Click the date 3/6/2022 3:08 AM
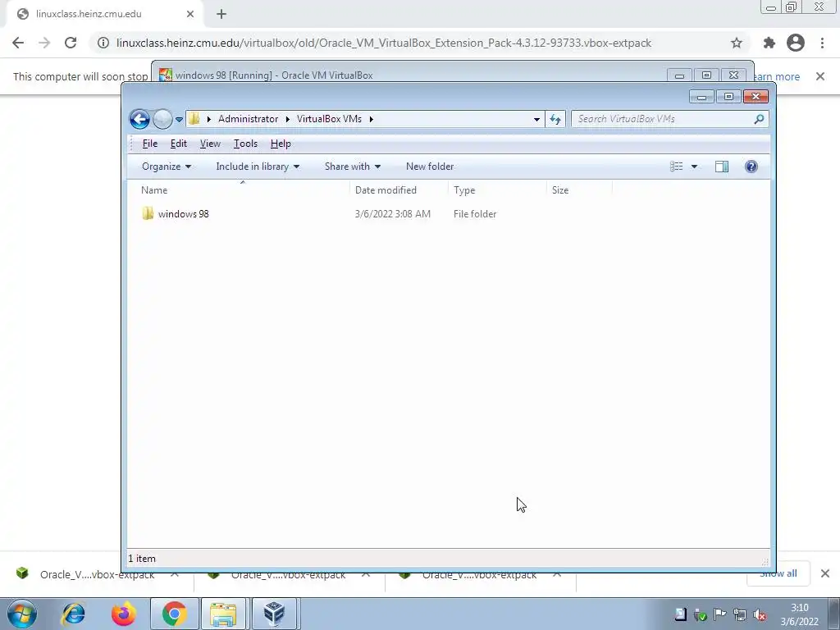The width and height of the screenshot is (840, 630). point(393,214)
